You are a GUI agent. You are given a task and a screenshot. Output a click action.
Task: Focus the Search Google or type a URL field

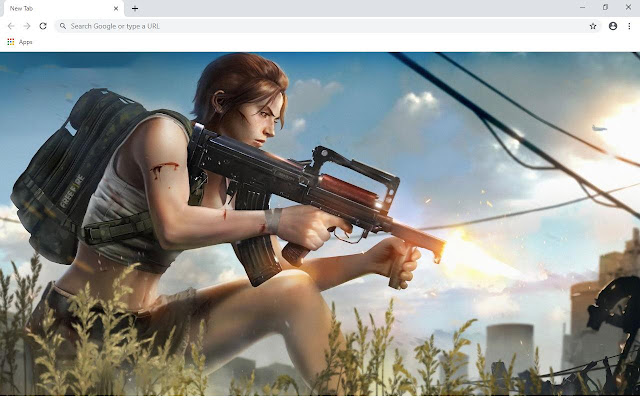[328, 26]
